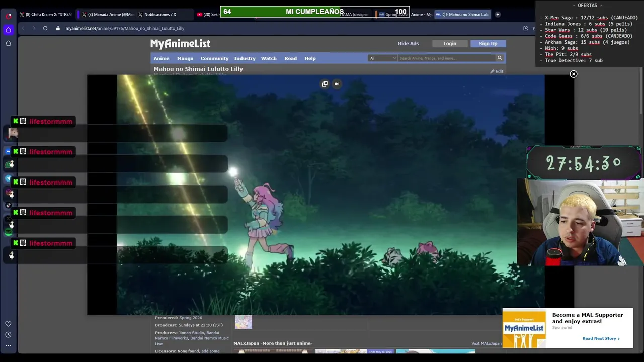This screenshot has height=362, width=644.
Task: Switch to Manada Anime X tab
Action: click(x=108, y=14)
